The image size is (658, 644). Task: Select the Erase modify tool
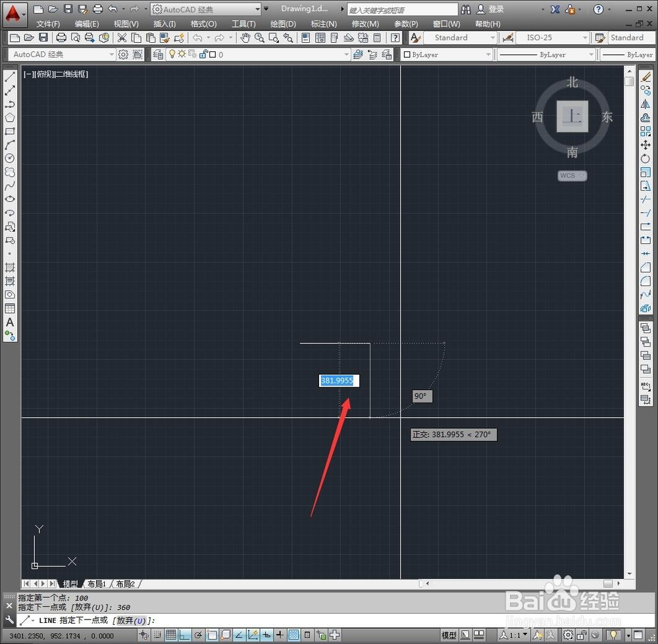click(645, 77)
